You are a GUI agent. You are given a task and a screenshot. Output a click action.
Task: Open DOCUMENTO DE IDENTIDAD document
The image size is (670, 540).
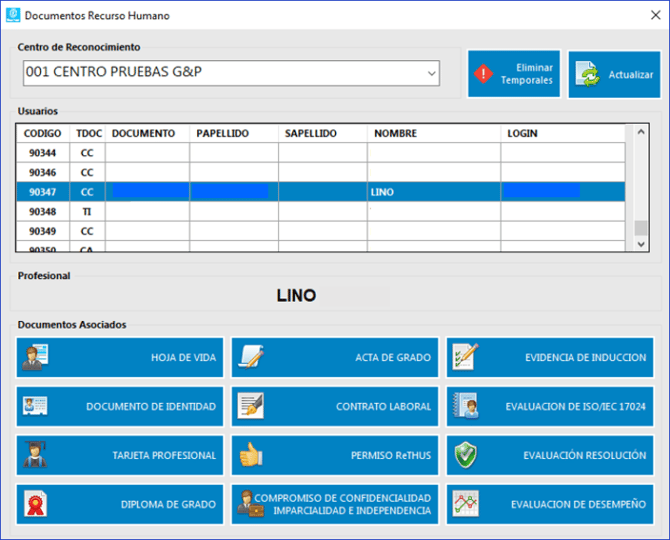120,406
